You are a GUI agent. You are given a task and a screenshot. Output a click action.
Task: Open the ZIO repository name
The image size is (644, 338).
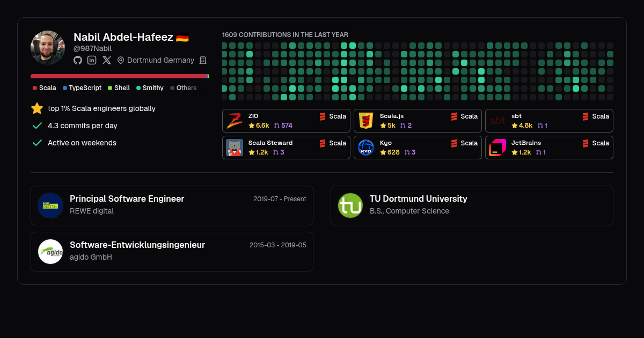pos(253,116)
